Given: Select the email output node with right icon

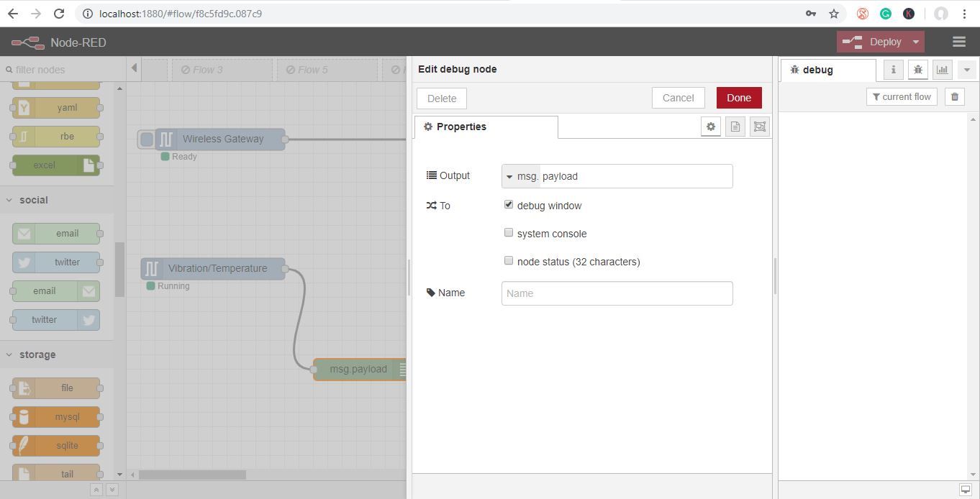Looking at the screenshot, I should (x=56, y=291).
